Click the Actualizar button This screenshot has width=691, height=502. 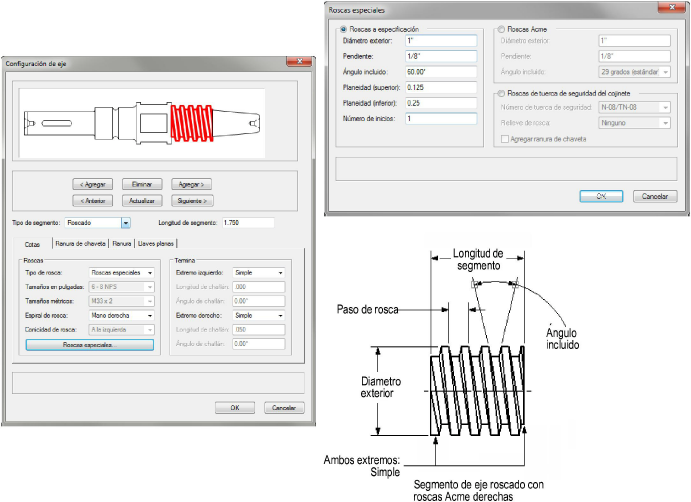click(x=142, y=201)
